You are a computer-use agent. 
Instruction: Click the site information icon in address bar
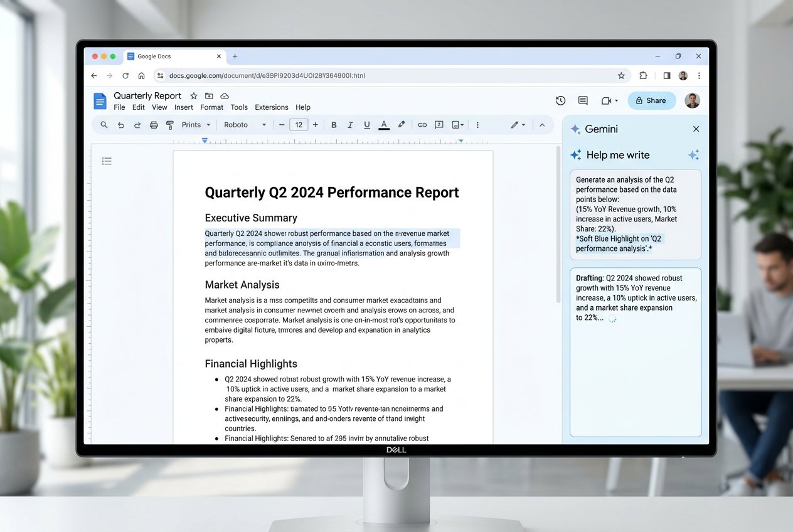[161, 76]
